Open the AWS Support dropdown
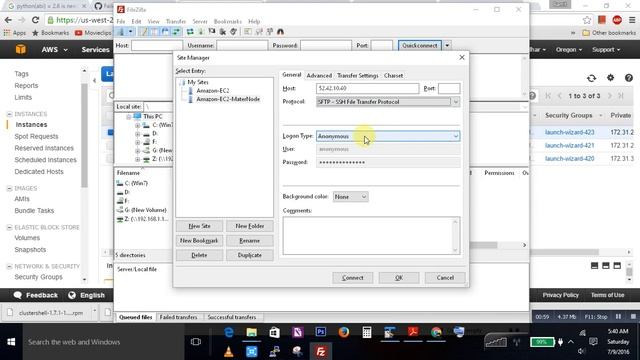 tap(606, 49)
